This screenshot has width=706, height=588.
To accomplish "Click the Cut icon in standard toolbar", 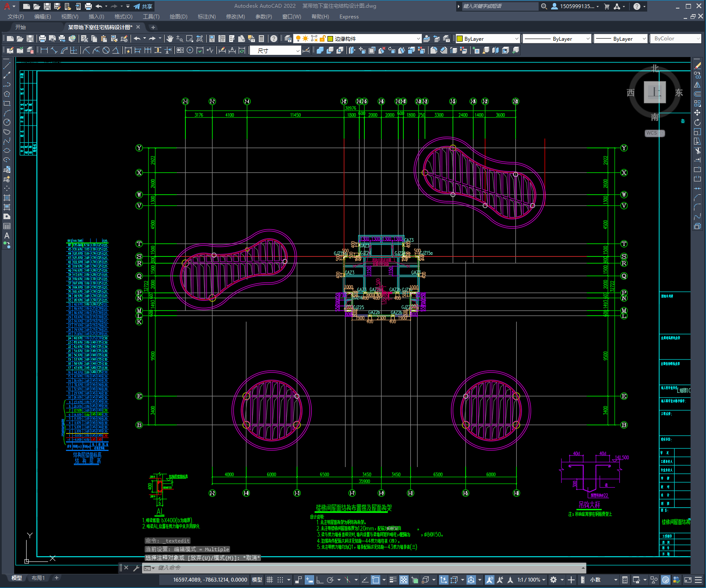I will click(x=85, y=39).
